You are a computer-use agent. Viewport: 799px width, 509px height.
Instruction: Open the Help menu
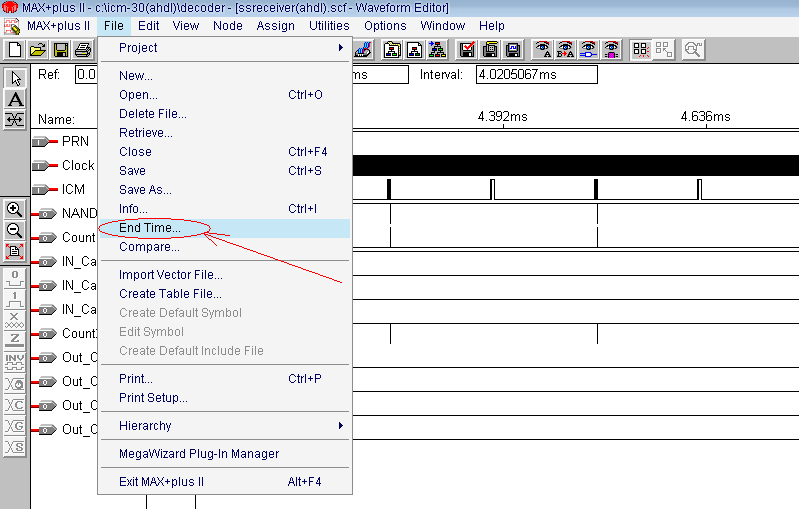click(491, 25)
